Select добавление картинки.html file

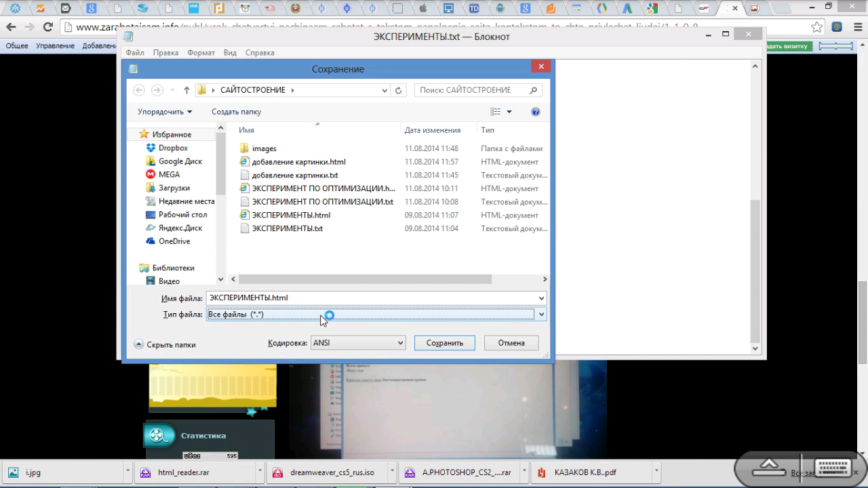pyautogui.click(x=293, y=162)
